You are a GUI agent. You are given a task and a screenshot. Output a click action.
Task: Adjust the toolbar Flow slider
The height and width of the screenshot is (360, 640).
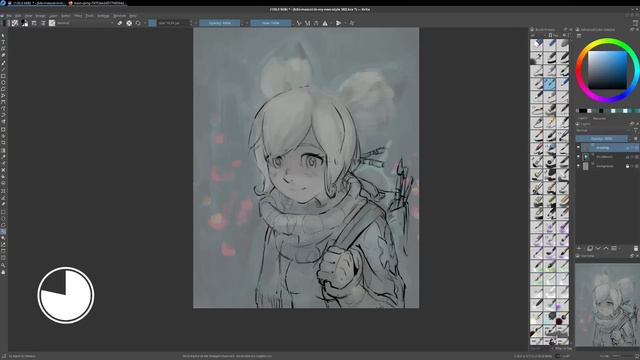271,23
